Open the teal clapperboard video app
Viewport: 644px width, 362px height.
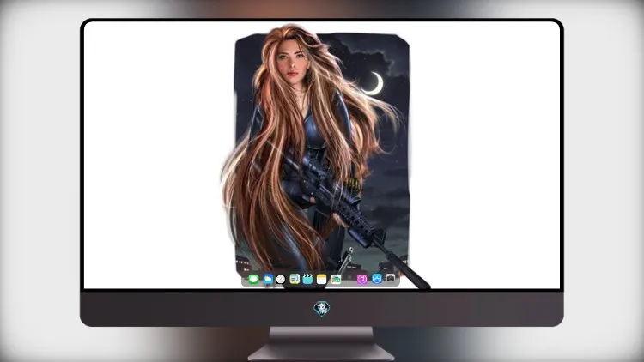[307, 279]
